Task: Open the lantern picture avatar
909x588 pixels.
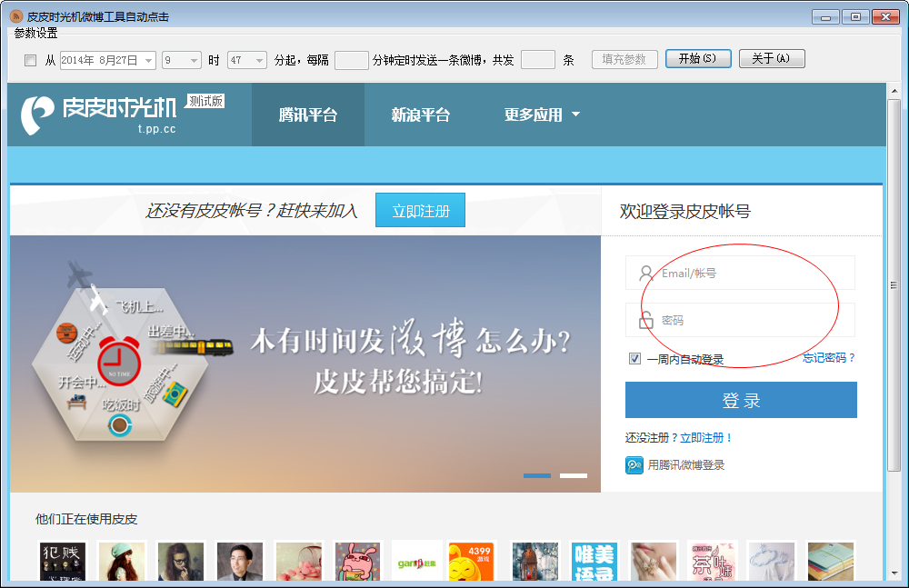Action: pos(535,561)
